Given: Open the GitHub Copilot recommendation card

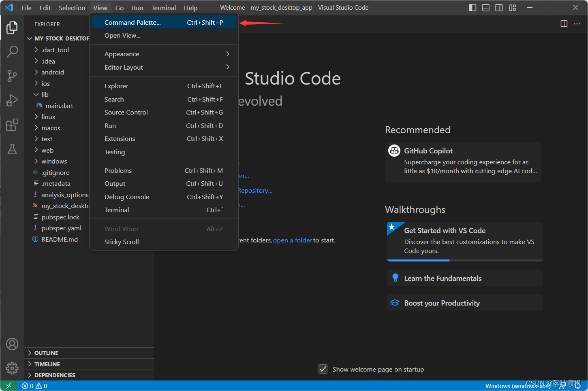Looking at the screenshot, I should pos(463,162).
